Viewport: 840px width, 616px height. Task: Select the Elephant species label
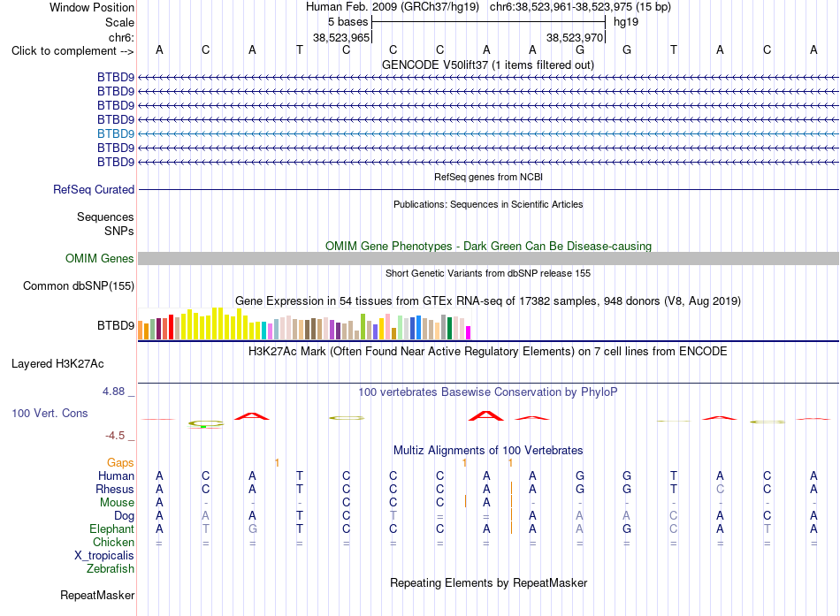112,529
